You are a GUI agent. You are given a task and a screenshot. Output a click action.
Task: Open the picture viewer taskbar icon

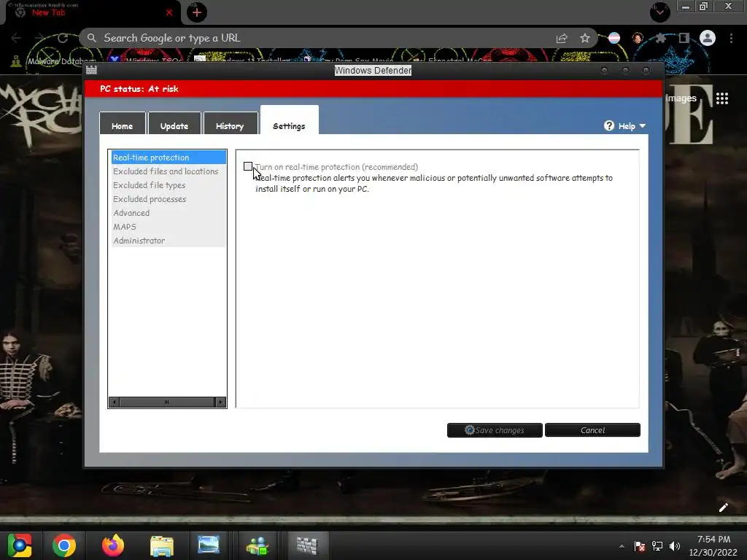tap(209, 545)
